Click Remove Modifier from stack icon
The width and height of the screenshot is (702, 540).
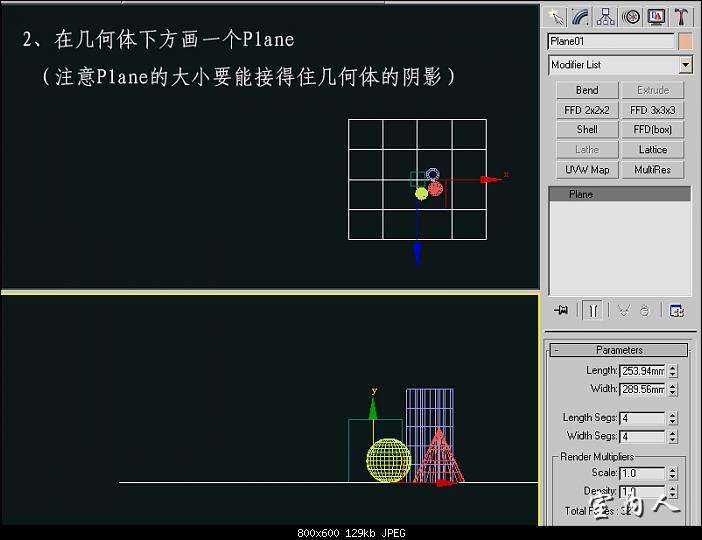645,310
